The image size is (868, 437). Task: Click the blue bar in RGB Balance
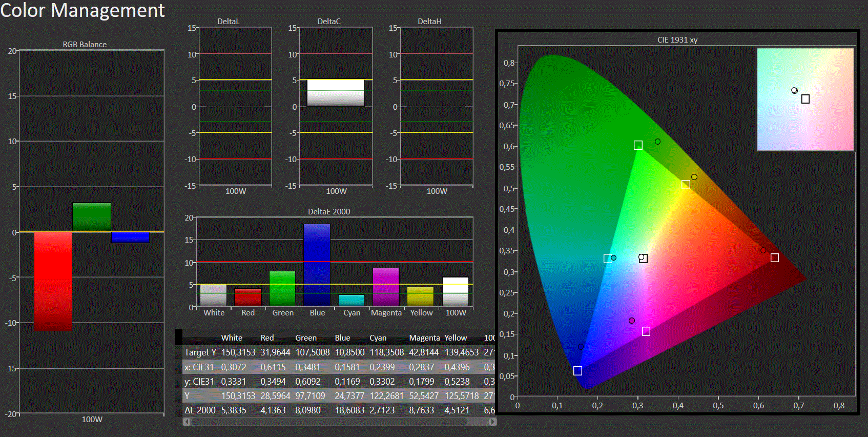click(x=131, y=237)
